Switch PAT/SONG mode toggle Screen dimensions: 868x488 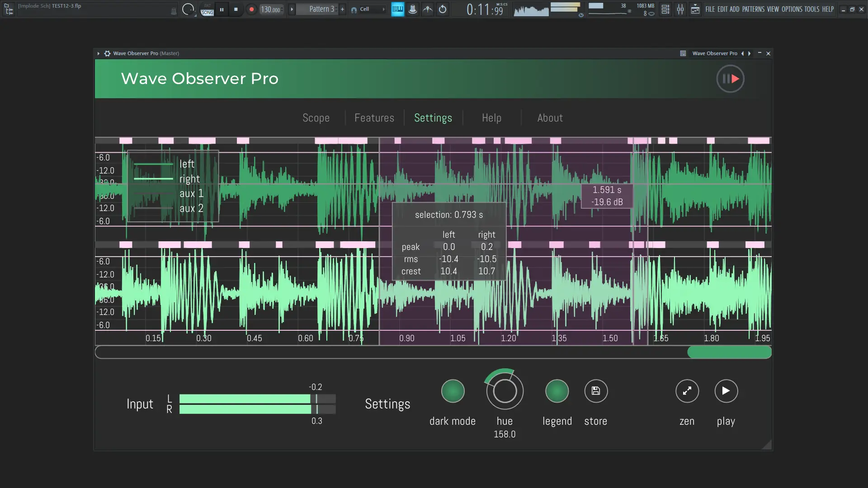coord(207,9)
